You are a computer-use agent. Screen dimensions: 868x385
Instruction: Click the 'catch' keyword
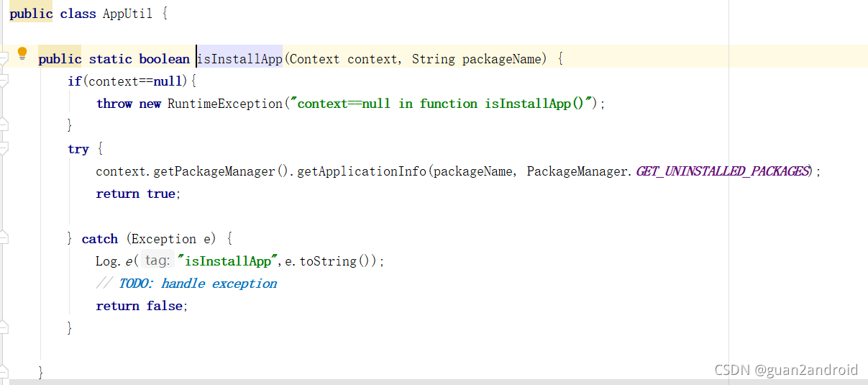100,239
